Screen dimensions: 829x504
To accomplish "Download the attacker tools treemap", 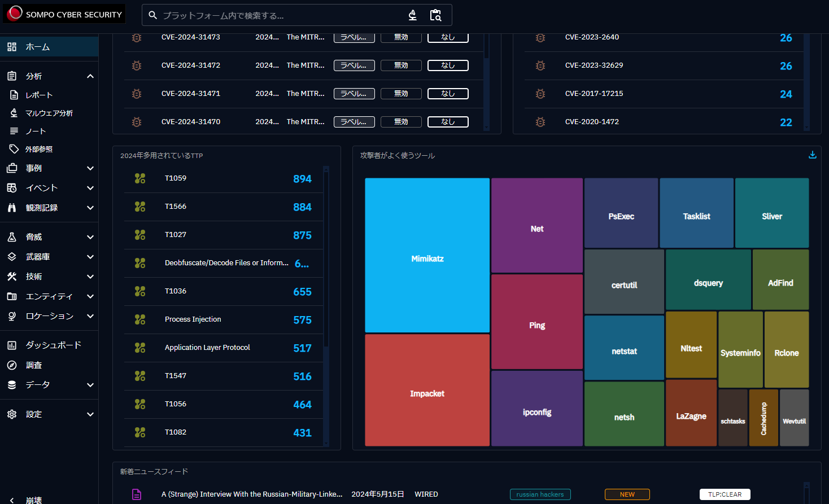I will [812, 155].
